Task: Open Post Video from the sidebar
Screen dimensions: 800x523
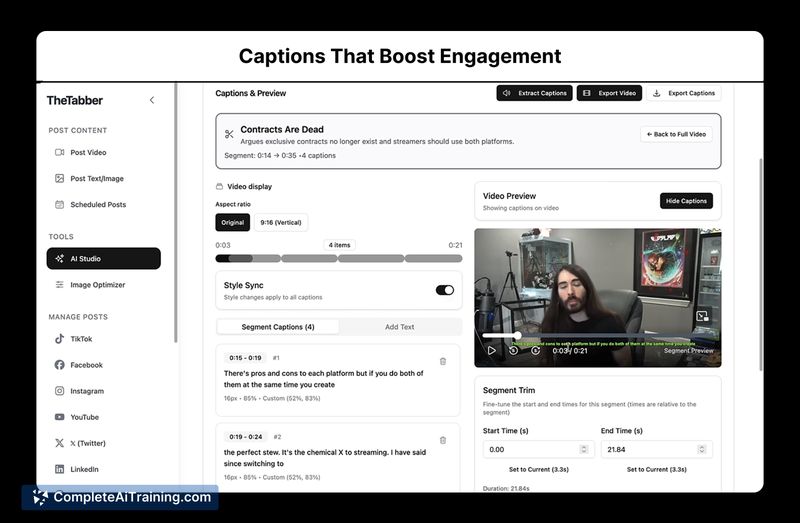Action: pyautogui.click(x=88, y=153)
